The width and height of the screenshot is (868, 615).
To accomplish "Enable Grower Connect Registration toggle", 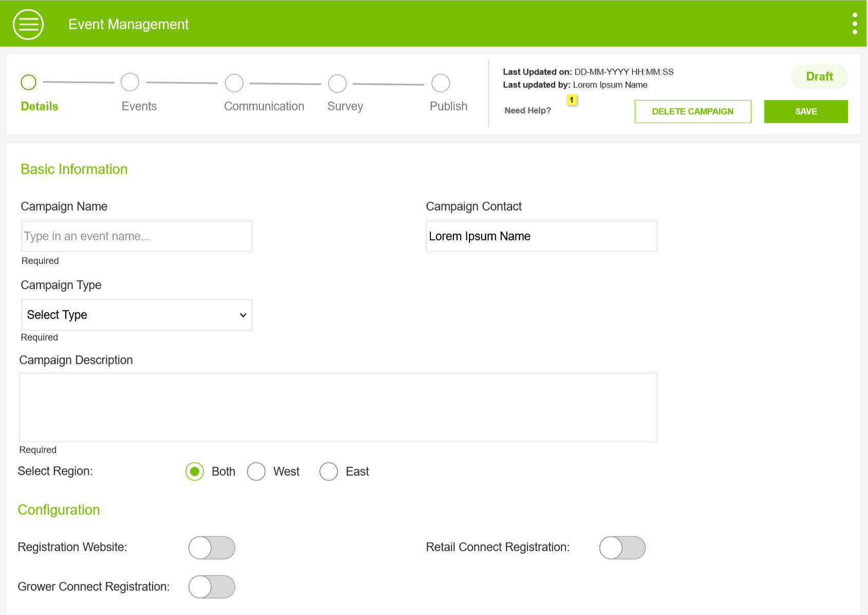I will click(x=212, y=587).
